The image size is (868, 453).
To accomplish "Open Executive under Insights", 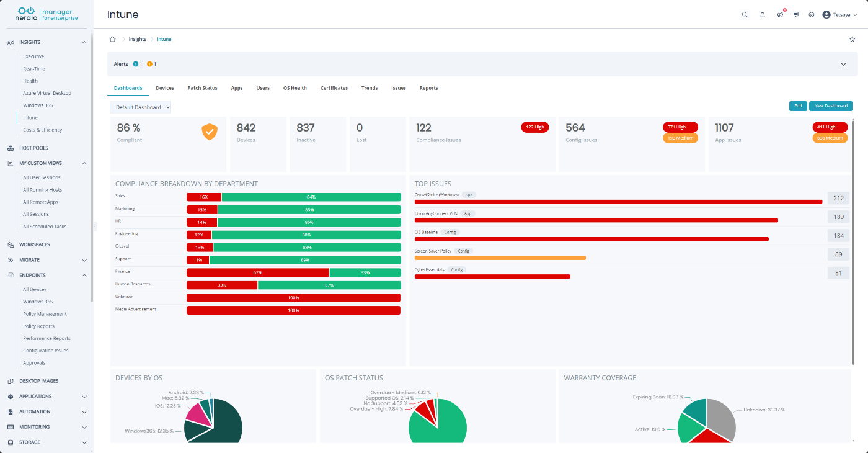I will (33, 56).
